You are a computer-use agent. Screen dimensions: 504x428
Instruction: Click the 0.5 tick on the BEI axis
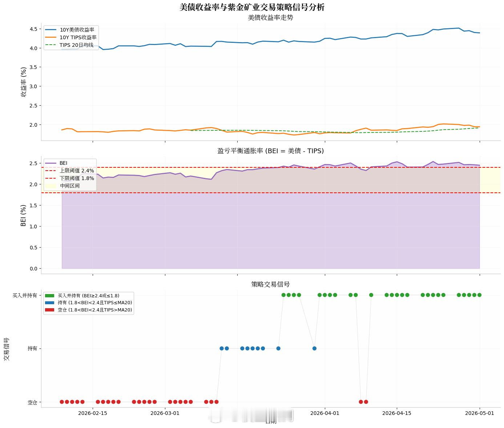point(33,248)
